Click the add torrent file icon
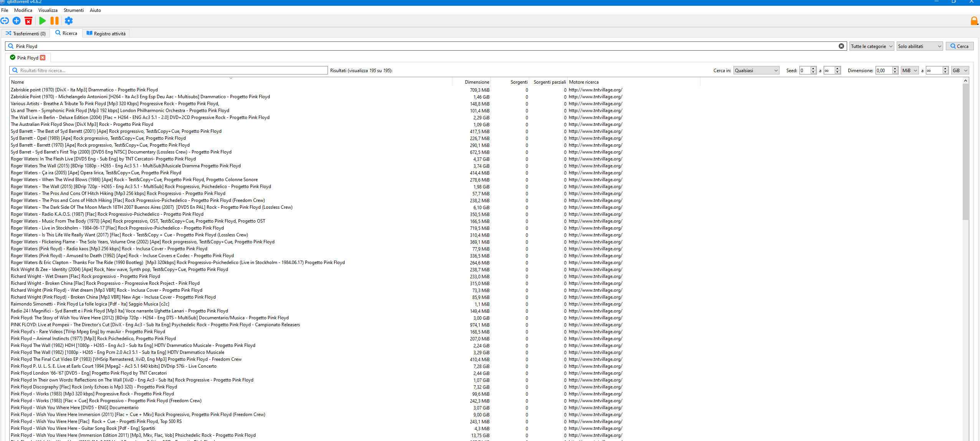 tap(17, 21)
